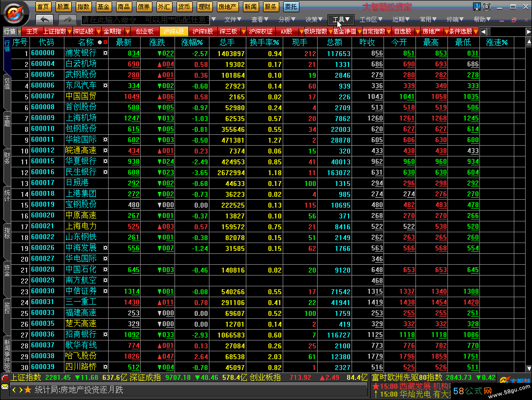Viewport: 532px width, 400px height.
Task: Click the monitor icon in the title bar
Action: pyautogui.click(x=477, y=6)
